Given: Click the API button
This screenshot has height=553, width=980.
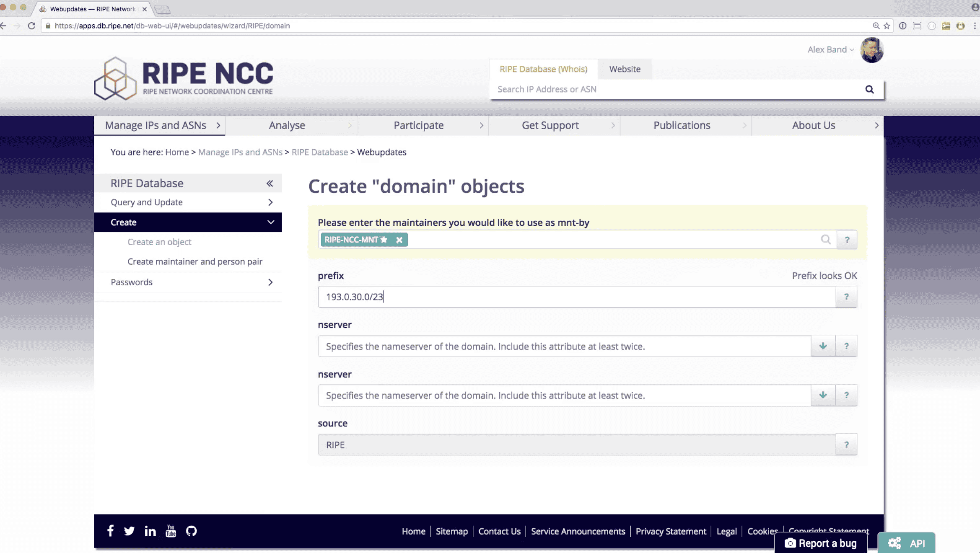Looking at the screenshot, I should (x=906, y=543).
